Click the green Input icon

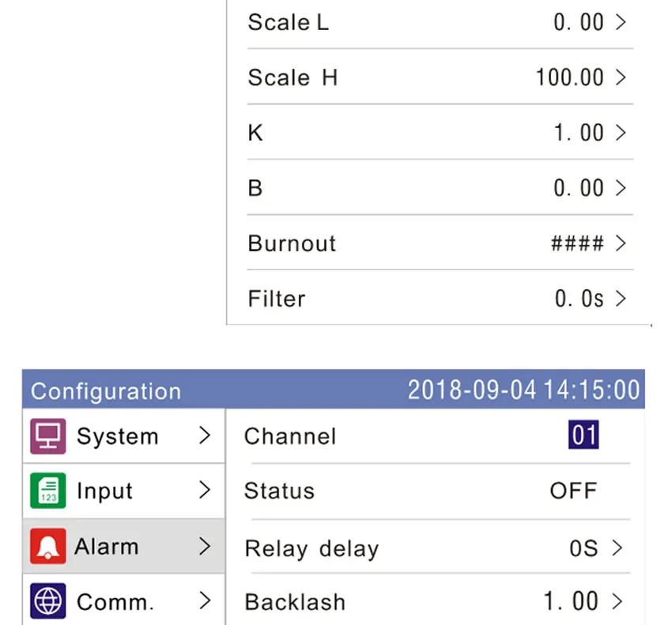[x=47, y=491]
